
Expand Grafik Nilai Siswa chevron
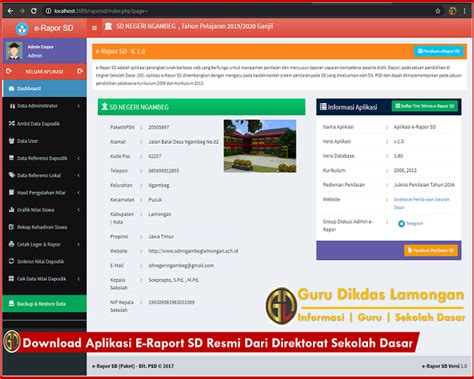tap(79, 210)
